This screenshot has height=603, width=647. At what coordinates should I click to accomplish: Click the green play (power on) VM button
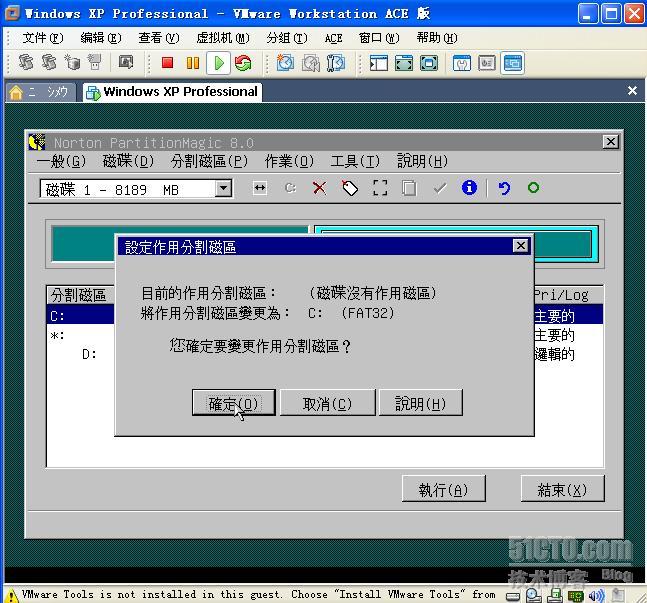pos(218,63)
